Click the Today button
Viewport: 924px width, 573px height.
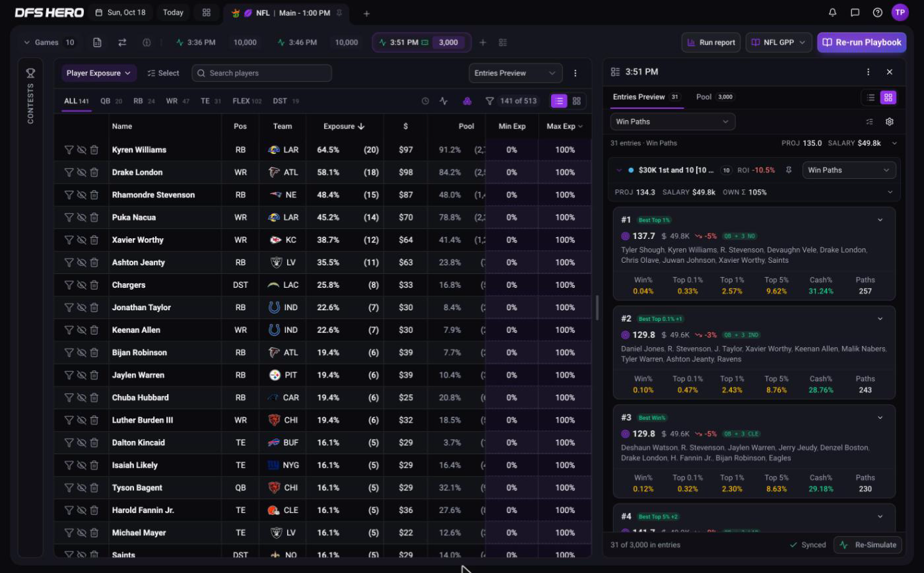pyautogui.click(x=173, y=13)
